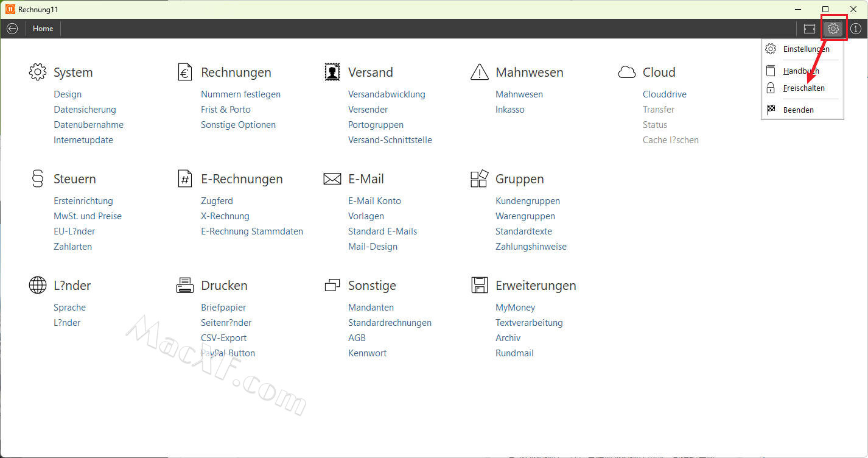Open the settings gear icon dropdown
This screenshot has width=868, height=458.
[x=833, y=29]
